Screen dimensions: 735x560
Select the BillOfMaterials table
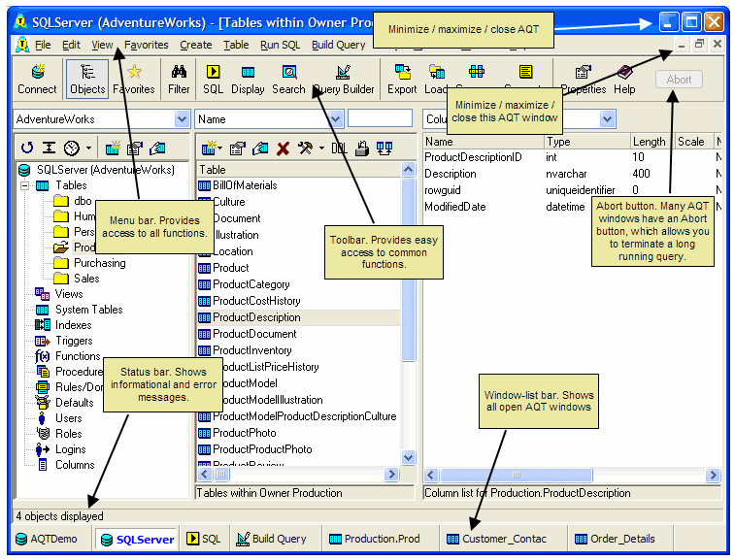pyautogui.click(x=238, y=185)
